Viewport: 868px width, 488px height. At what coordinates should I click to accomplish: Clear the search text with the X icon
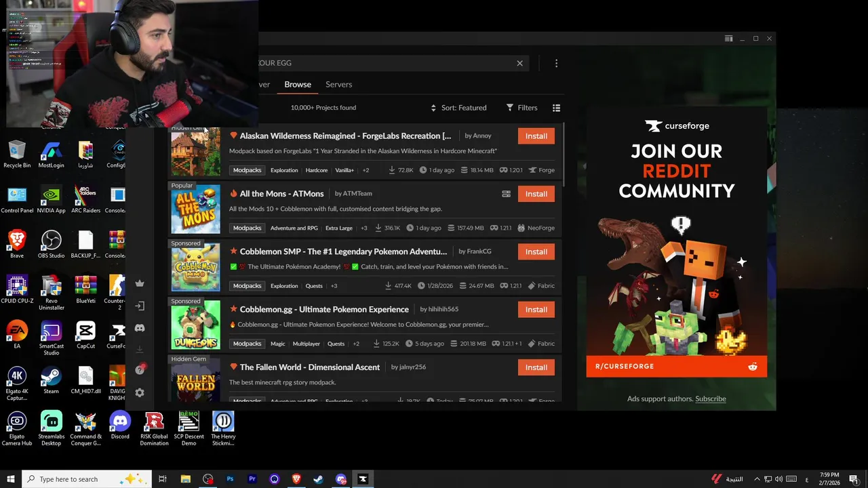(520, 63)
